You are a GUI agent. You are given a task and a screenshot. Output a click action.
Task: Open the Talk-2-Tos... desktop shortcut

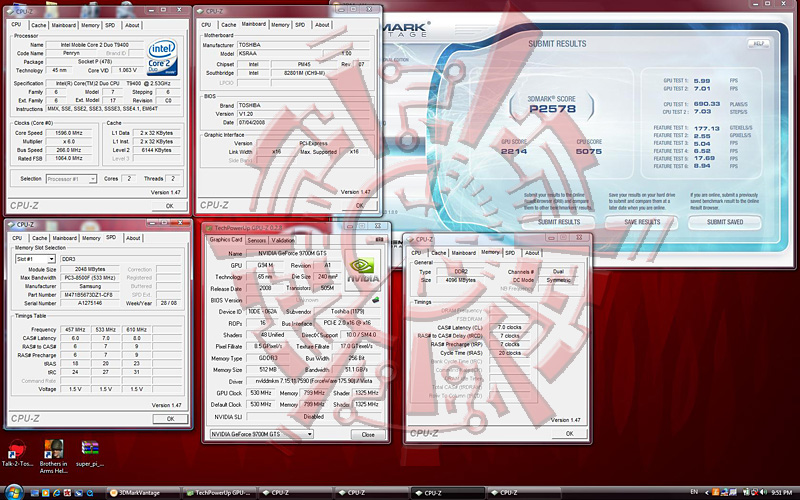coord(17,453)
